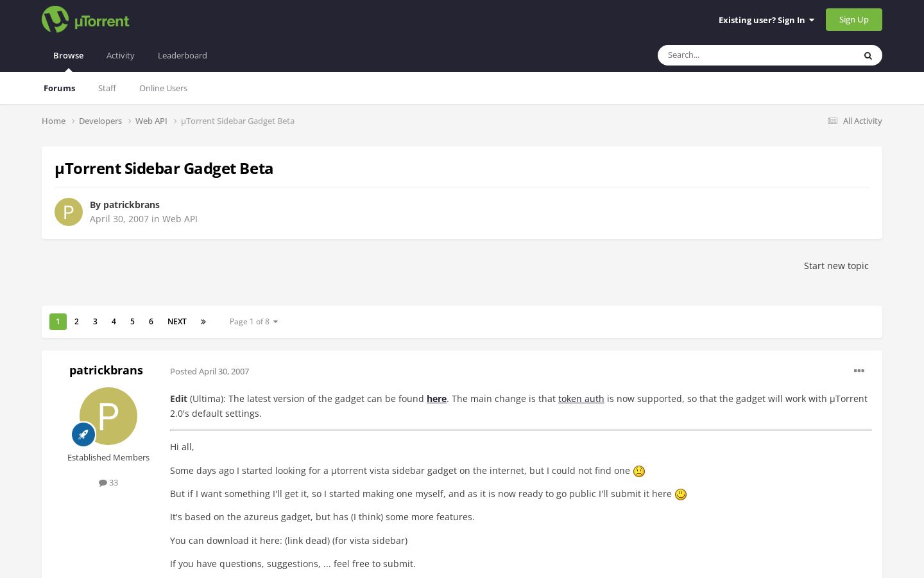Click patrickbrans' large avatar in post

click(108, 416)
